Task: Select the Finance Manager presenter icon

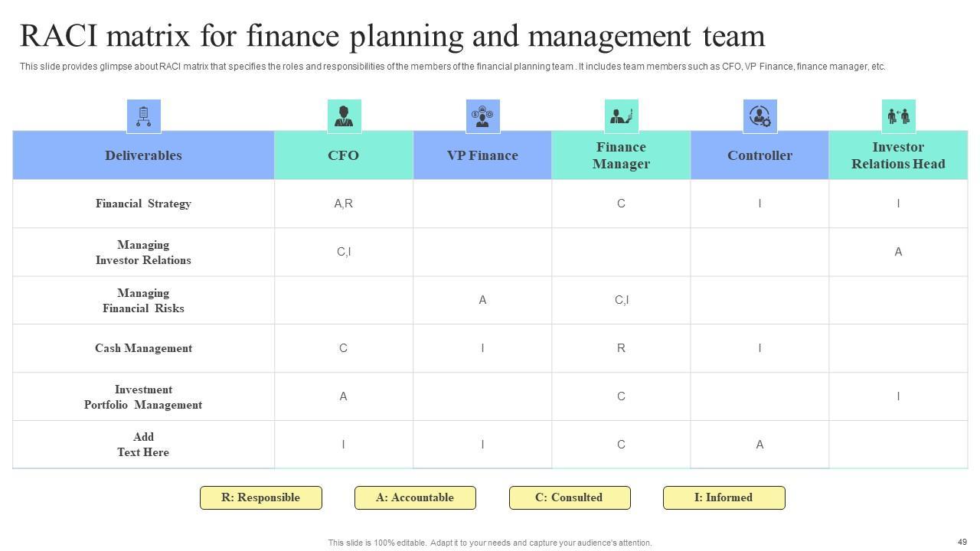Action: click(621, 116)
